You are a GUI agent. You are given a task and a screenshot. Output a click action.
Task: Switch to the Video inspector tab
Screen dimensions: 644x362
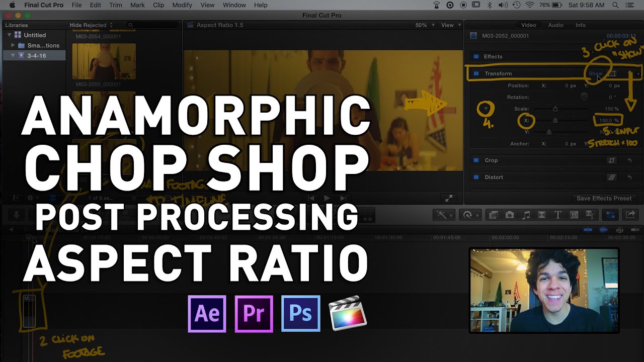pyautogui.click(x=529, y=25)
